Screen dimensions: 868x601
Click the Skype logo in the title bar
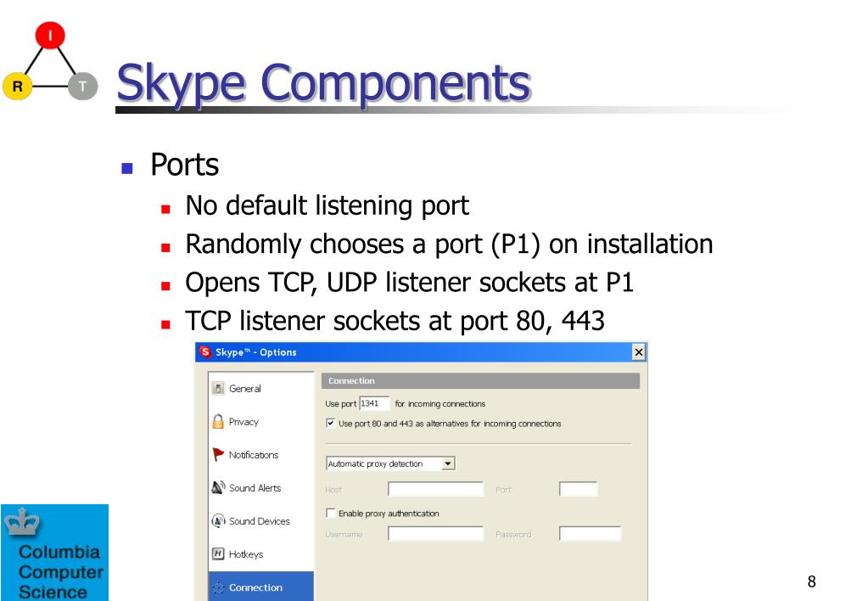click(205, 351)
